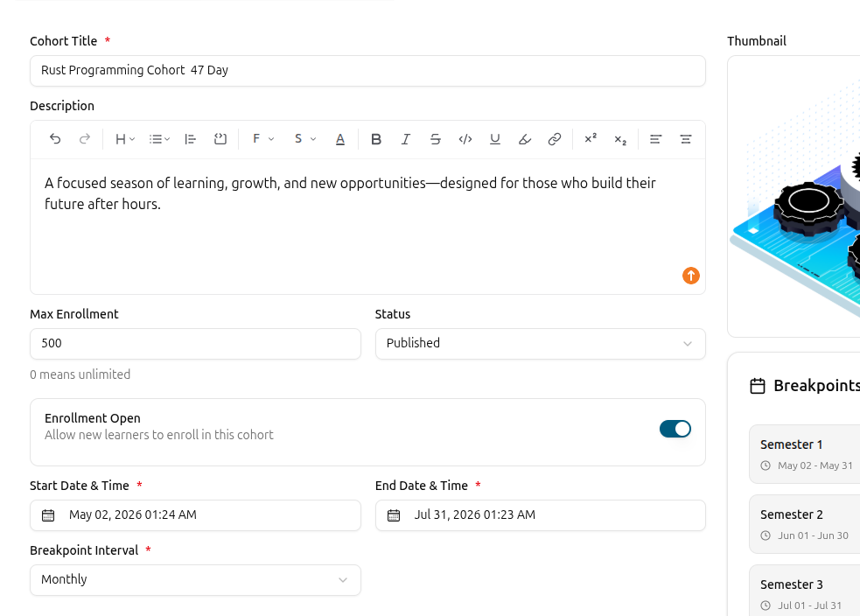The height and width of the screenshot is (616, 860).
Task: Open the Status dropdown showing Published
Action: coord(541,344)
